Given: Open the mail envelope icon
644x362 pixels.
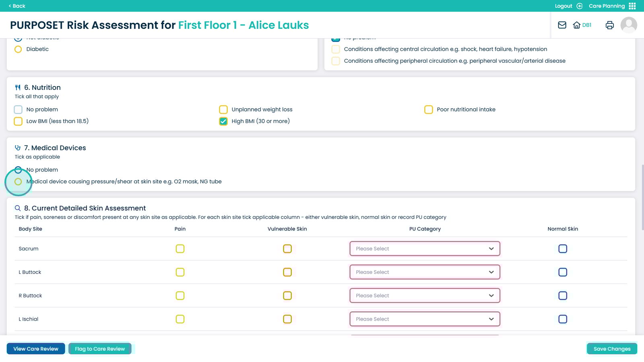Looking at the screenshot, I should (x=562, y=25).
